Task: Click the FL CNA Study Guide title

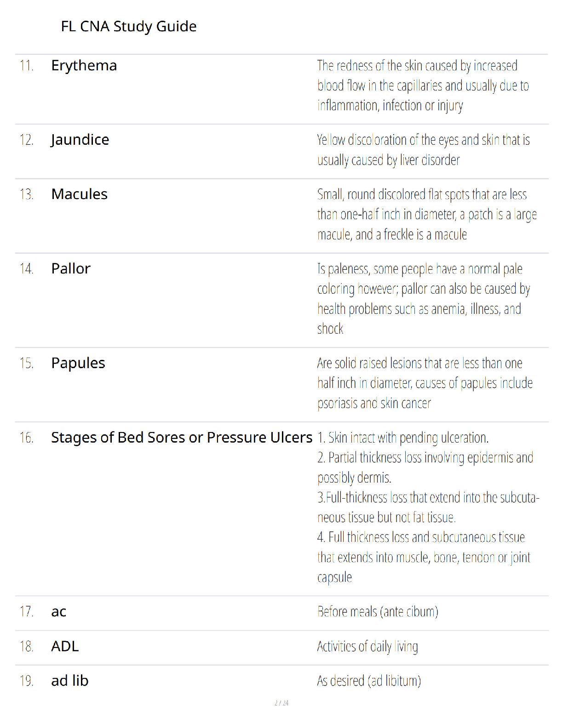Action: 129,26
